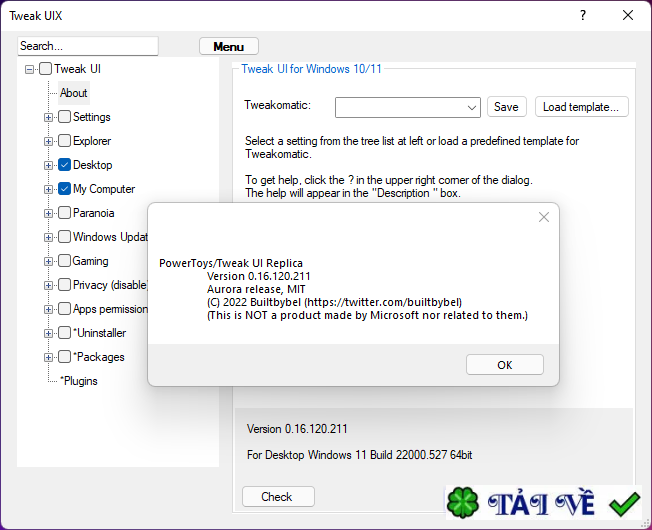Select the Explorer tree label

pos(92,141)
